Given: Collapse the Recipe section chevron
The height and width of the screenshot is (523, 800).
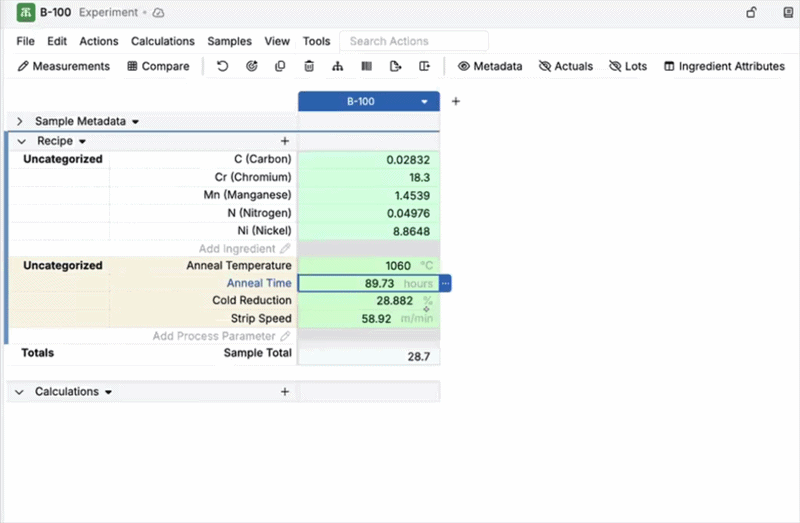Looking at the screenshot, I should point(21,141).
